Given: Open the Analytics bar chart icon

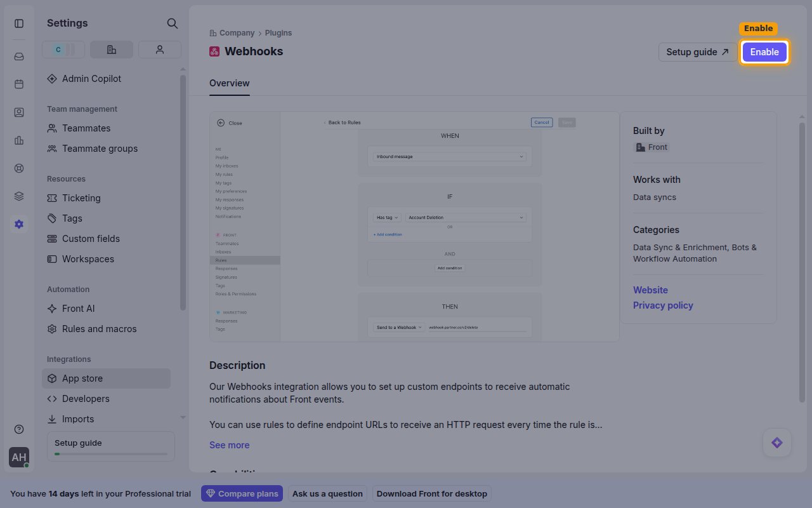Looking at the screenshot, I should (19, 140).
